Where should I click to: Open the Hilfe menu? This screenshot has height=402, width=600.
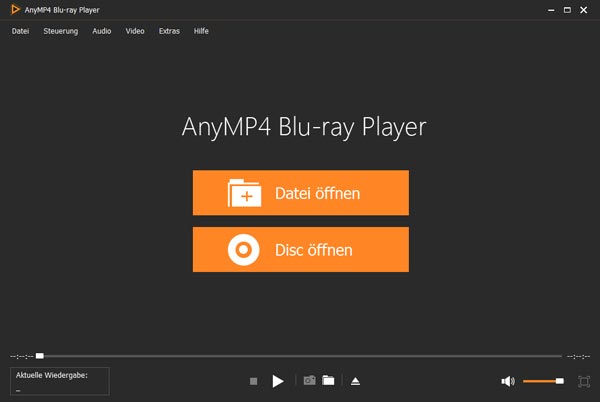(201, 31)
